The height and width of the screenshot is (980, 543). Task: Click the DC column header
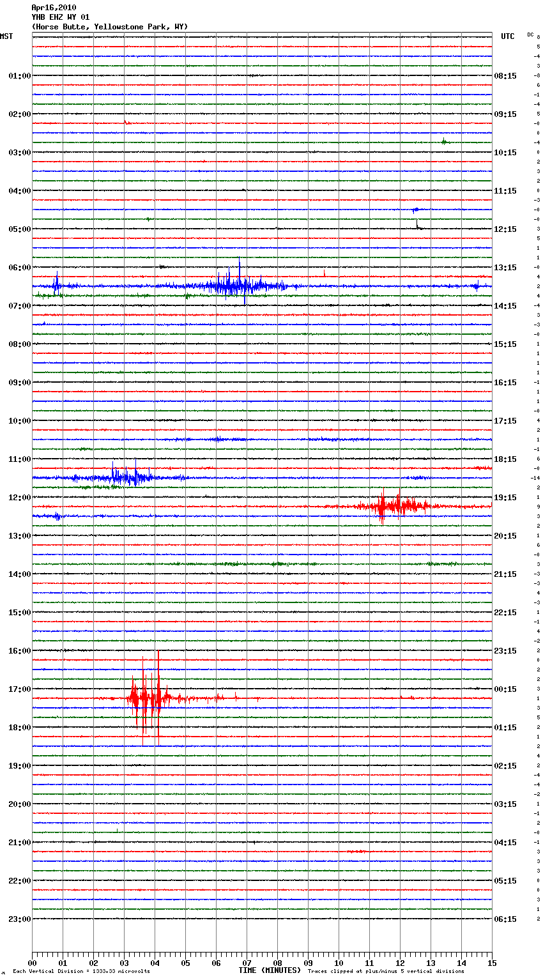point(530,34)
